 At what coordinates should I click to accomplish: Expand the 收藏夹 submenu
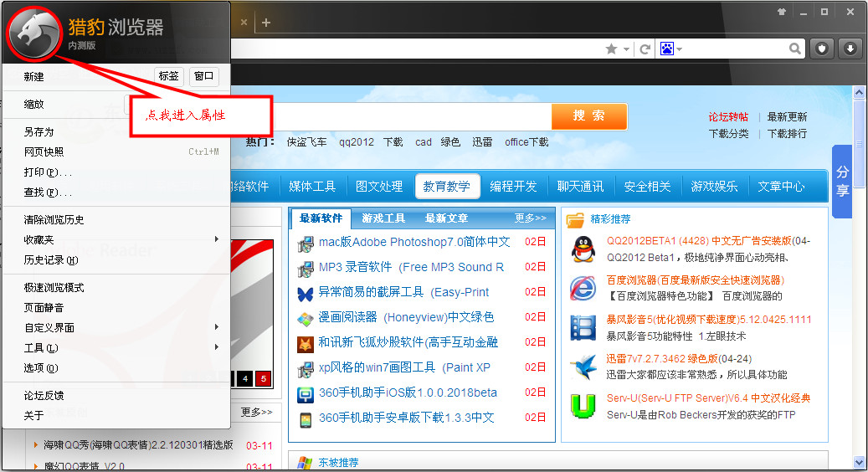[116, 239]
